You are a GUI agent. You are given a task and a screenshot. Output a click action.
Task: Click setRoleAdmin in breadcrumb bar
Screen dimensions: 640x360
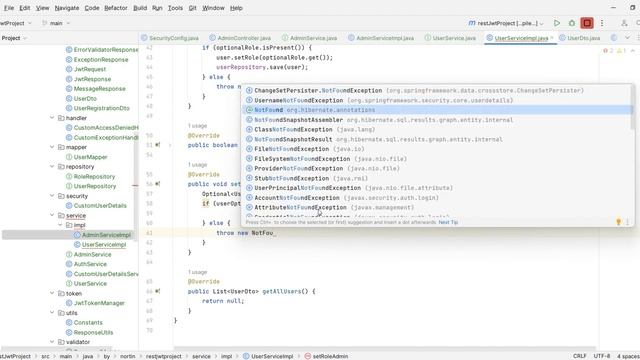point(326,356)
